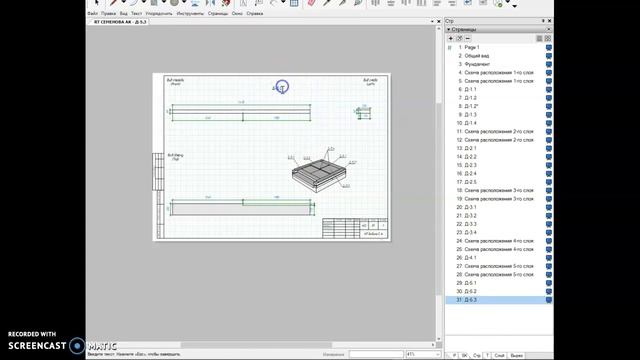Pick the Style eyedropper tool
Viewport: 640px width, 360px height.
coord(327,3)
